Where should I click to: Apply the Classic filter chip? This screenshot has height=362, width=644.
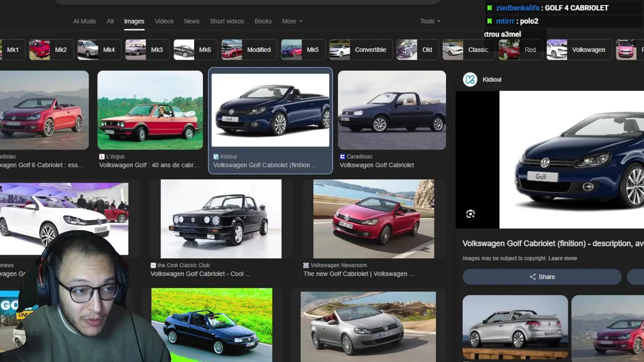point(468,50)
